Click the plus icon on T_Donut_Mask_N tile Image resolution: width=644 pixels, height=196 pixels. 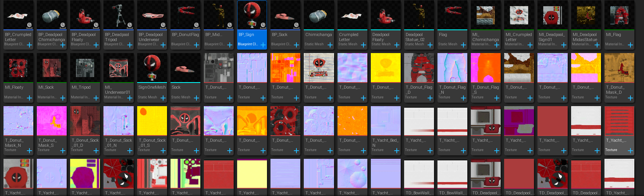coord(29,151)
